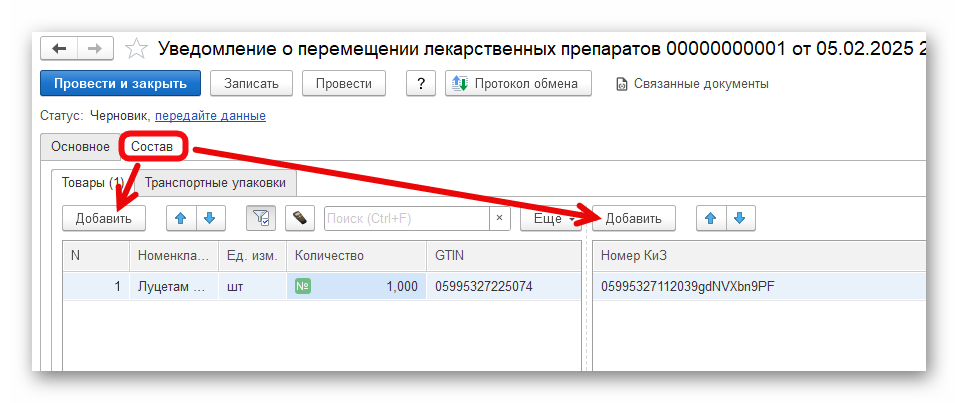958x403 pixels.
Task: Click the Номенкла… column header
Action: pyautogui.click(x=174, y=256)
